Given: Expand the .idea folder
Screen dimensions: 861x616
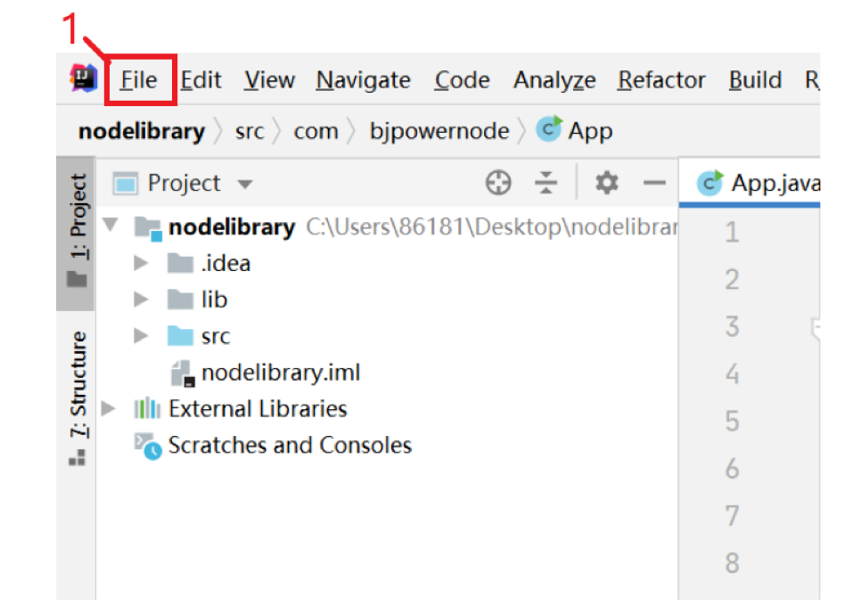Looking at the screenshot, I should [141, 264].
